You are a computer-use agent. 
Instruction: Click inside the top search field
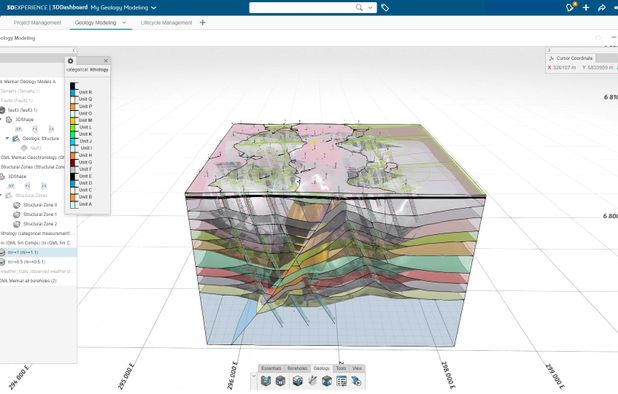tap(302, 7)
